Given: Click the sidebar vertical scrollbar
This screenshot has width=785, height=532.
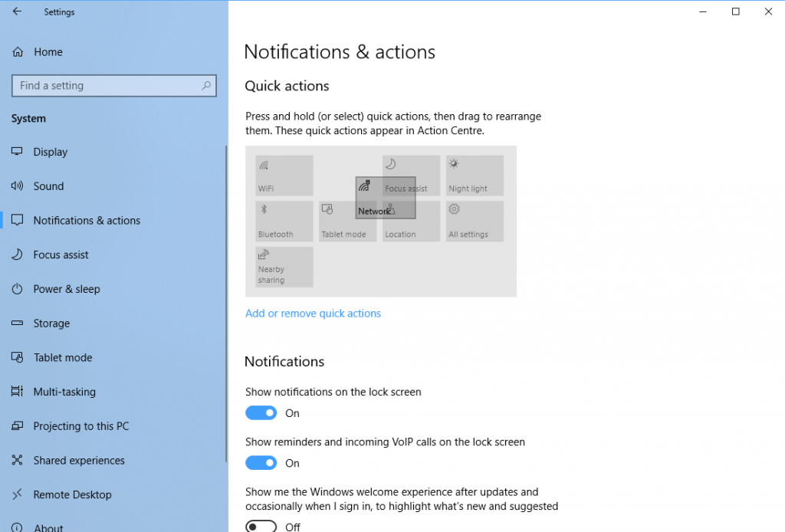Looking at the screenshot, I should tap(226, 304).
